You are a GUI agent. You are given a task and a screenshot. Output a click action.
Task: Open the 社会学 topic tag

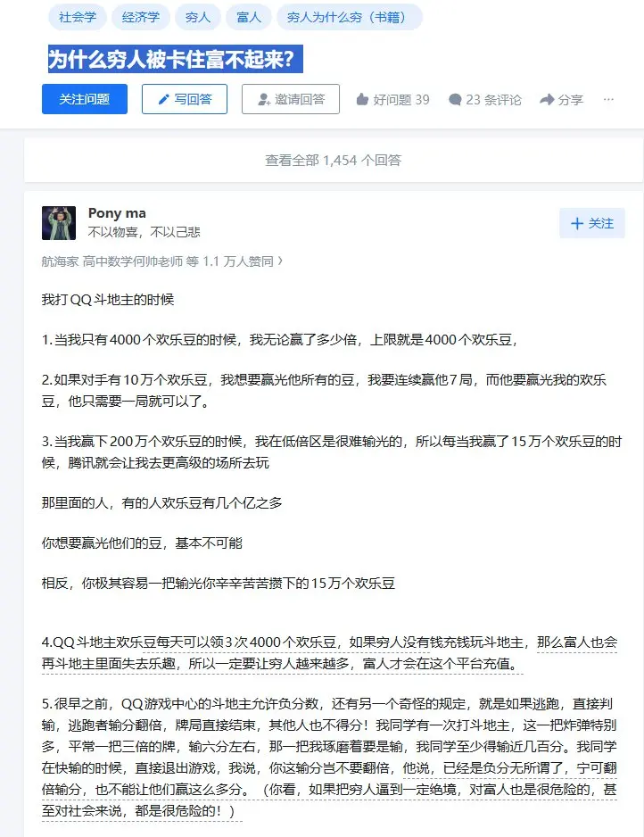tap(78, 17)
